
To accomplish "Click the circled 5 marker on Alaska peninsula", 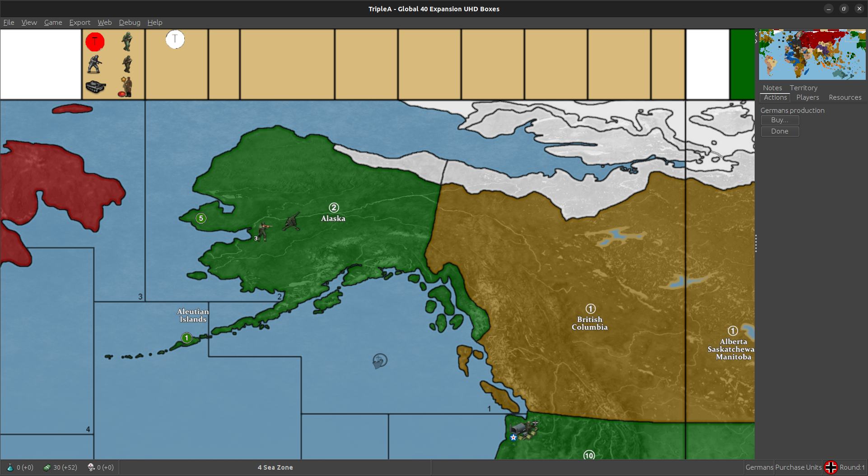I will tap(201, 218).
